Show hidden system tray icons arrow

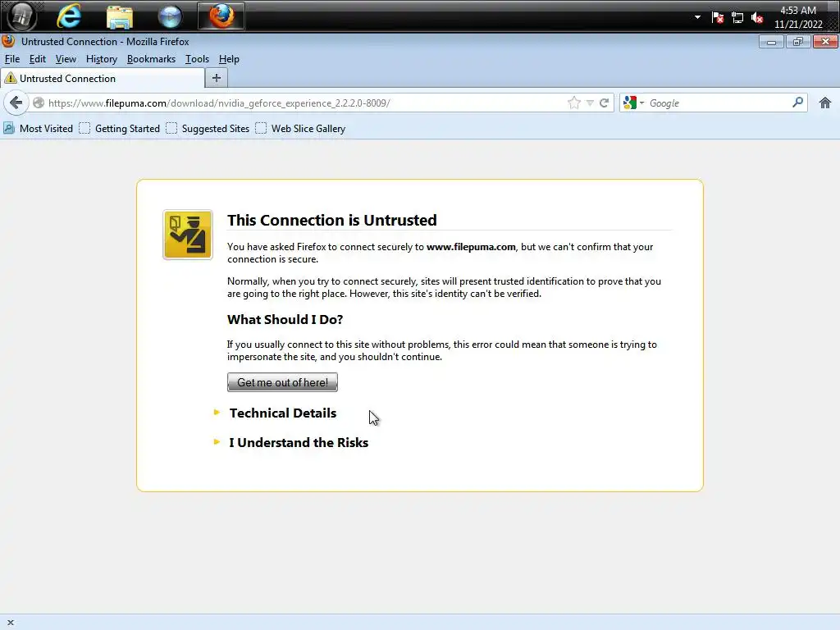pyautogui.click(x=697, y=17)
